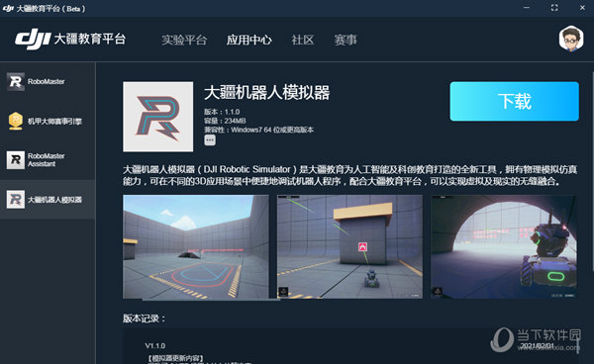Click the 模拟器更新内容 changelog line
Screen dimensions: 594x364
[x=175, y=358]
